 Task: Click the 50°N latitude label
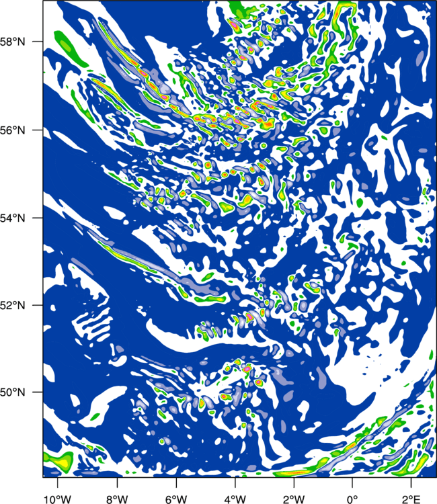coord(13,392)
